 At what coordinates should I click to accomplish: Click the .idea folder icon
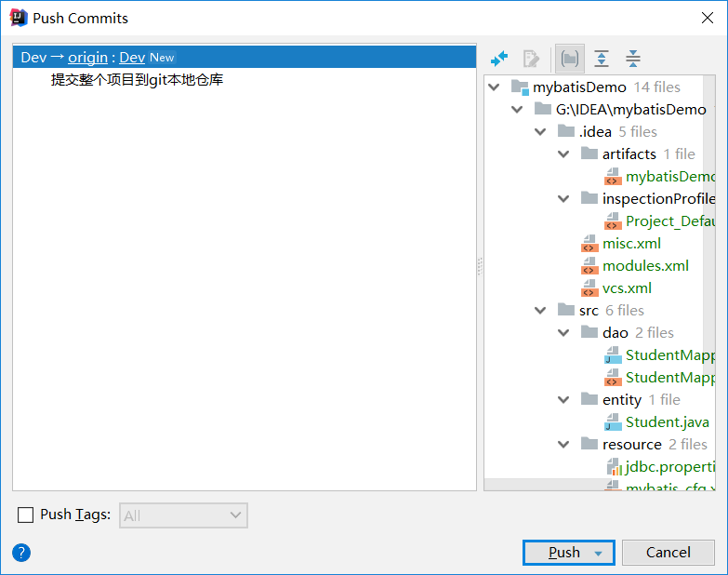[x=566, y=131]
